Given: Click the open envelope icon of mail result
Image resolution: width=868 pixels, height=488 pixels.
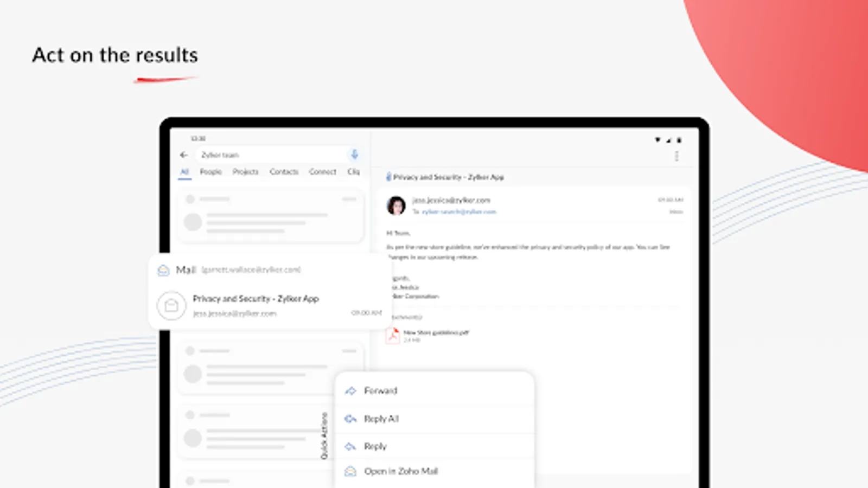Looking at the screenshot, I should point(171,306).
